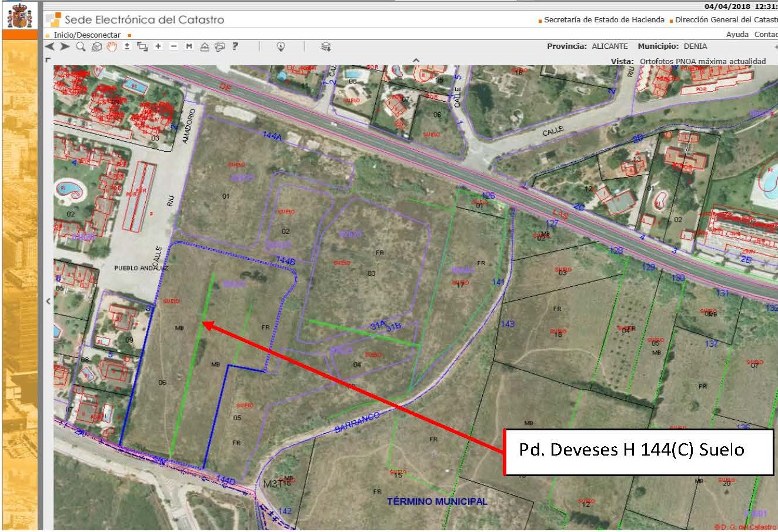Image resolution: width=778 pixels, height=532 pixels.
Task: Click the printer icon to print map
Action: click(x=220, y=46)
